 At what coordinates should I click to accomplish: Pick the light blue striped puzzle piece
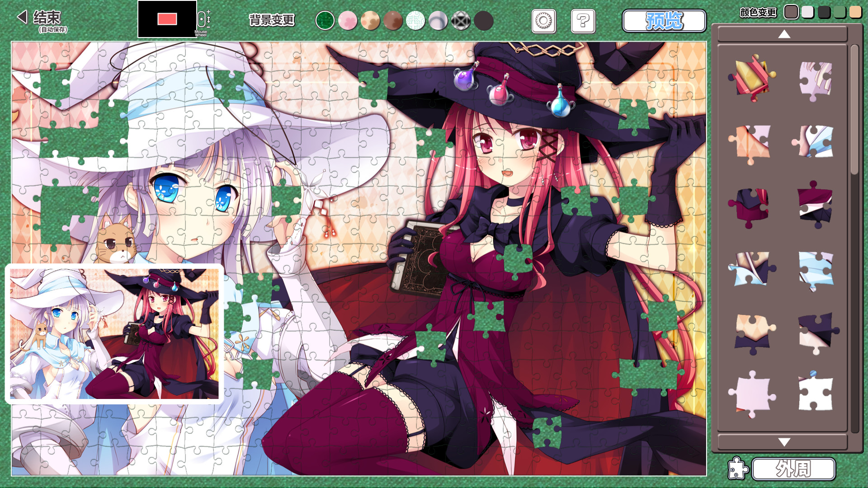[816, 269]
